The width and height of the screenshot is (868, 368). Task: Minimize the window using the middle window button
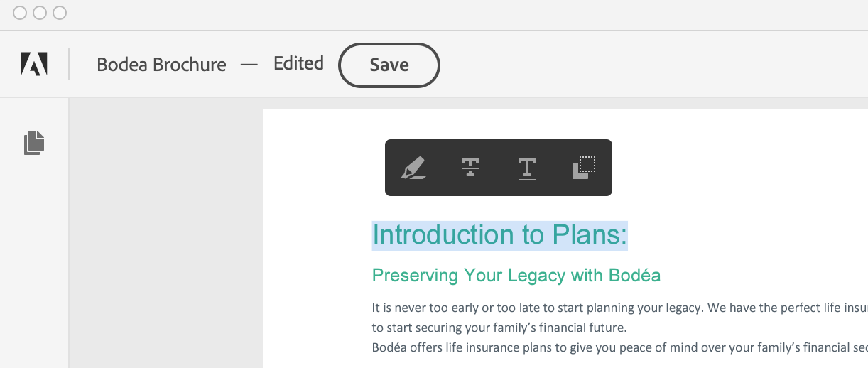40,13
